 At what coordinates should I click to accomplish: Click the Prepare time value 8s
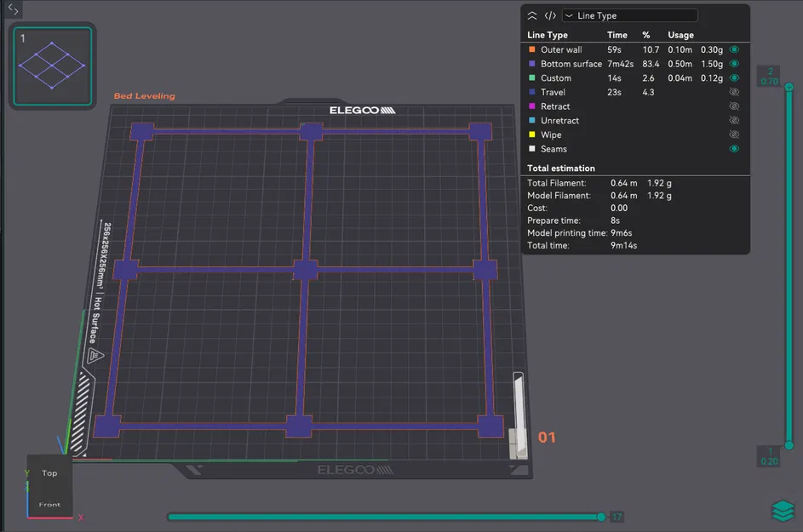tap(615, 220)
